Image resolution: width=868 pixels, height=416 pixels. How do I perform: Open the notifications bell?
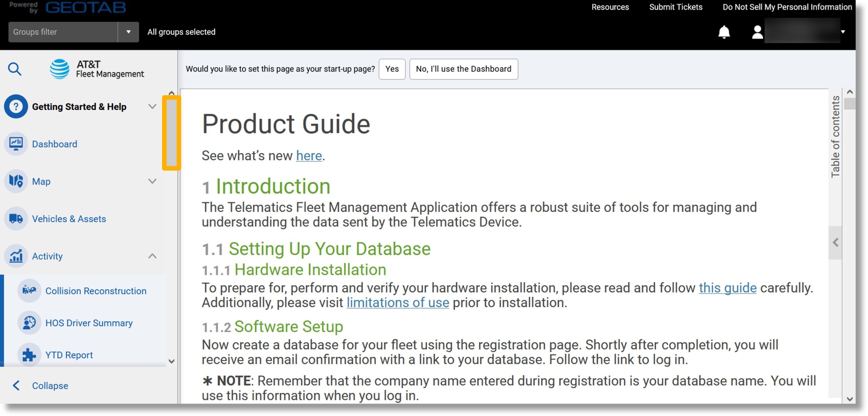tap(724, 32)
